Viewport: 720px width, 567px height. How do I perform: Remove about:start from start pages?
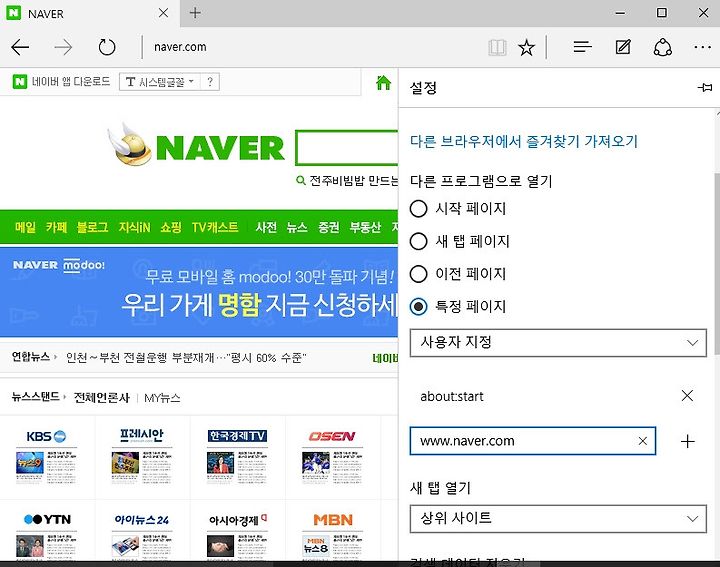687,396
